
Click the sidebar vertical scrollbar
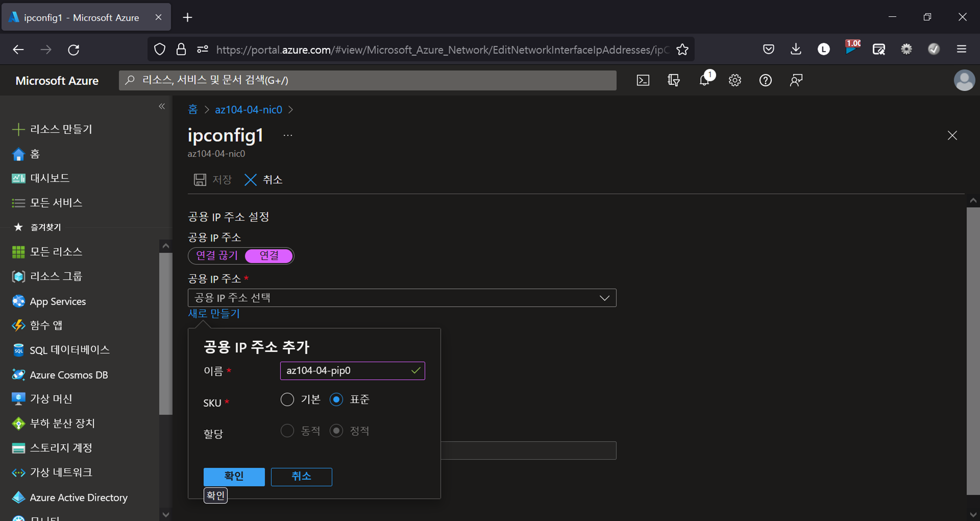(166, 333)
